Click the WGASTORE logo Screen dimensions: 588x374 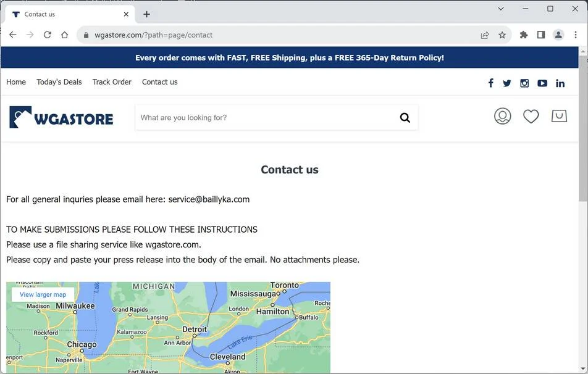61,117
